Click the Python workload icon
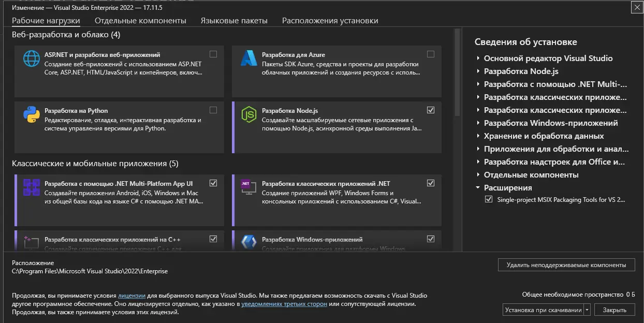Viewport: 644px width, 323px height. tap(32, 114)
